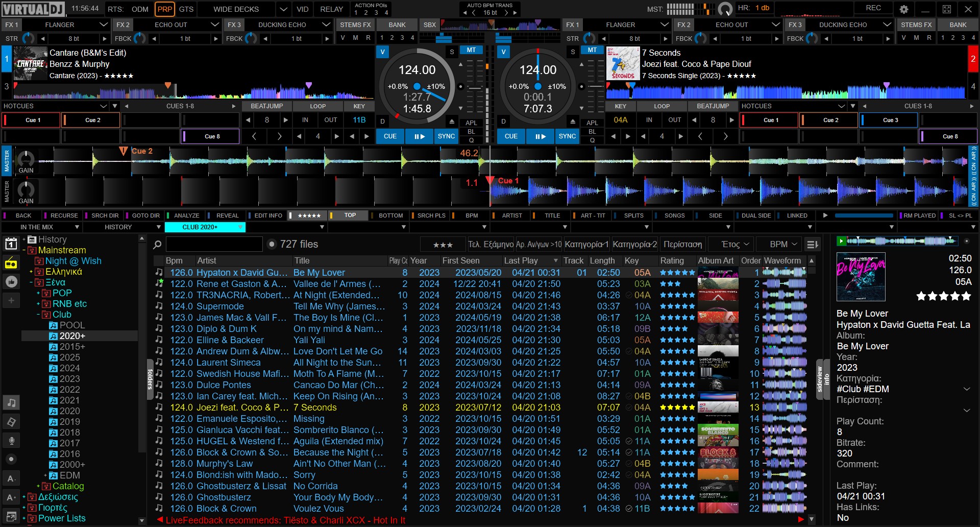Click the magnifier search icon above the file list

coord(158,245)
